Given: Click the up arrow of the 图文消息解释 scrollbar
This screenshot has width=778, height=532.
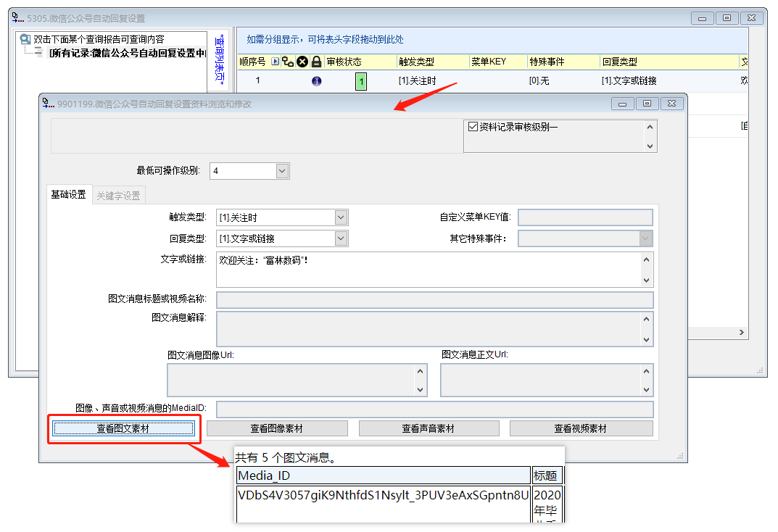Looking at the screenshot, I should point(646,319).
